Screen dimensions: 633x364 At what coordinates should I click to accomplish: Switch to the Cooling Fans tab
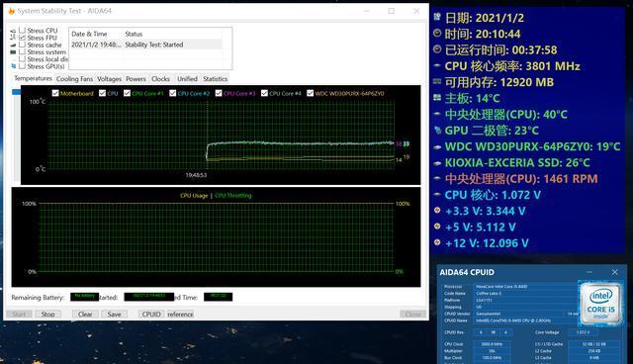[74, 79]
